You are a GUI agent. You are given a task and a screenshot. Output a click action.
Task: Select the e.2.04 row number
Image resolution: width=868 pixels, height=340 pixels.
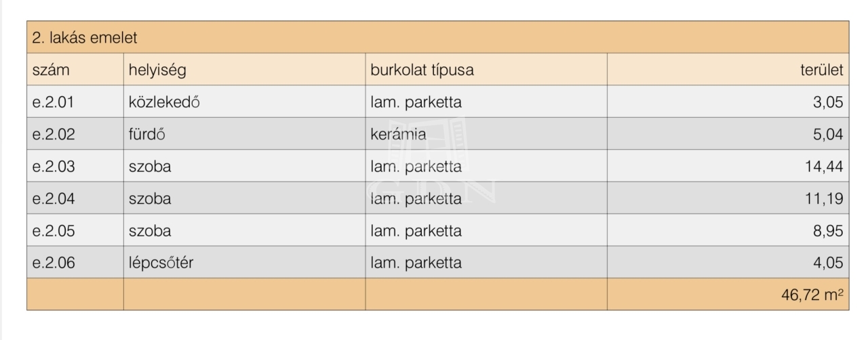(54, 198)
